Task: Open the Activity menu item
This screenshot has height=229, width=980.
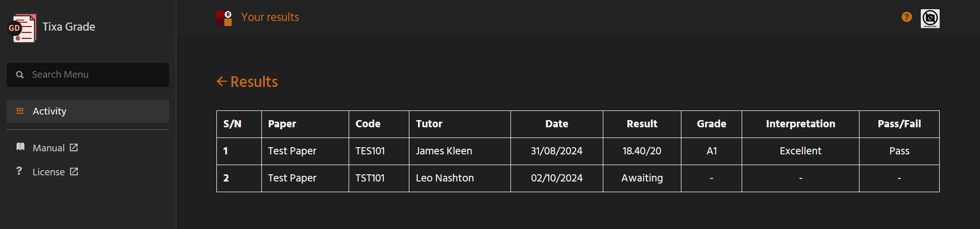Action: click(x=88, y=111)
